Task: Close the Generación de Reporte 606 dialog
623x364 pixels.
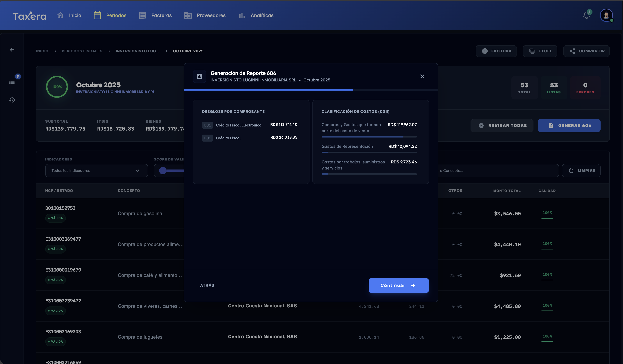Action: coord(422,76)
